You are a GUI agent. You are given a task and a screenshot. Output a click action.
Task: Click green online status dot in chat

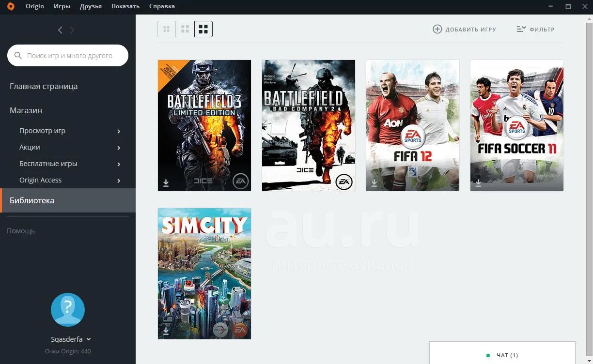click(488, 355)
